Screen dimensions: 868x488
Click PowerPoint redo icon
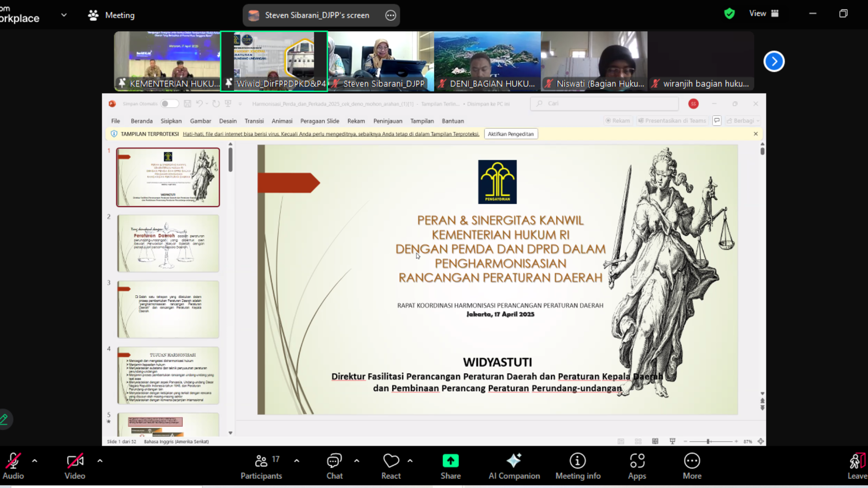point(216,103)
